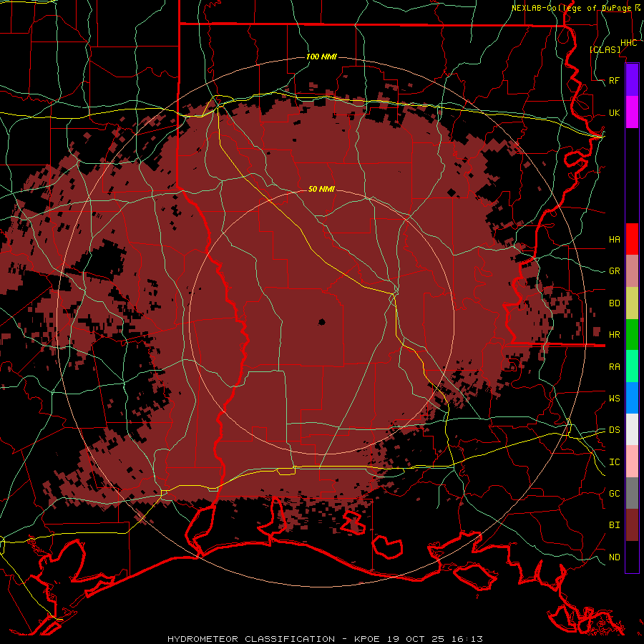Click the IC legend label
This screenshot has height=644, width=644.
[614, 462]
